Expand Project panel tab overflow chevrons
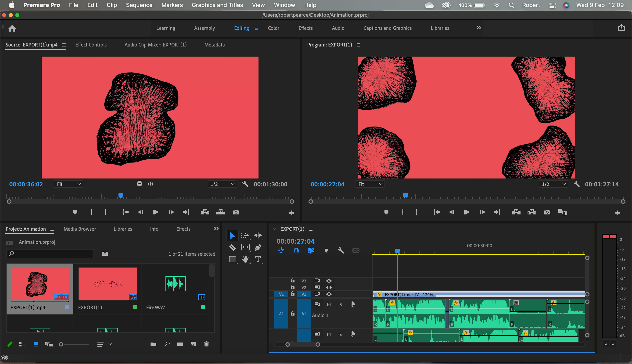Viewport: 632px width, 364px height. 216,229
